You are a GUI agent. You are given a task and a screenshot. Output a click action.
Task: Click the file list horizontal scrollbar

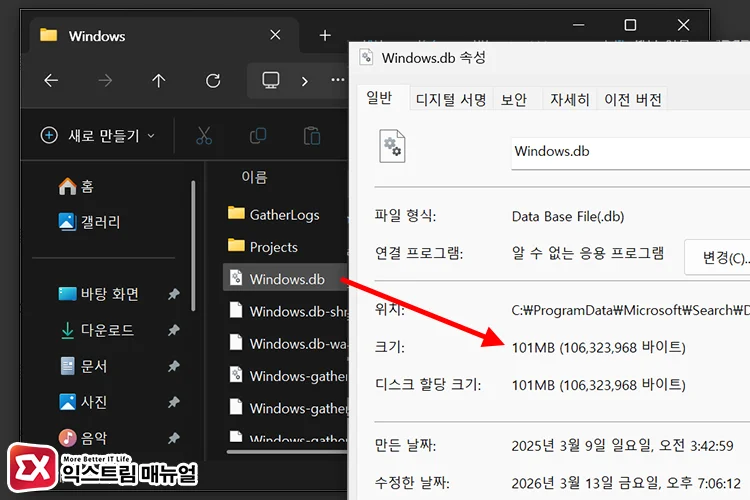(x=287, y=451)
